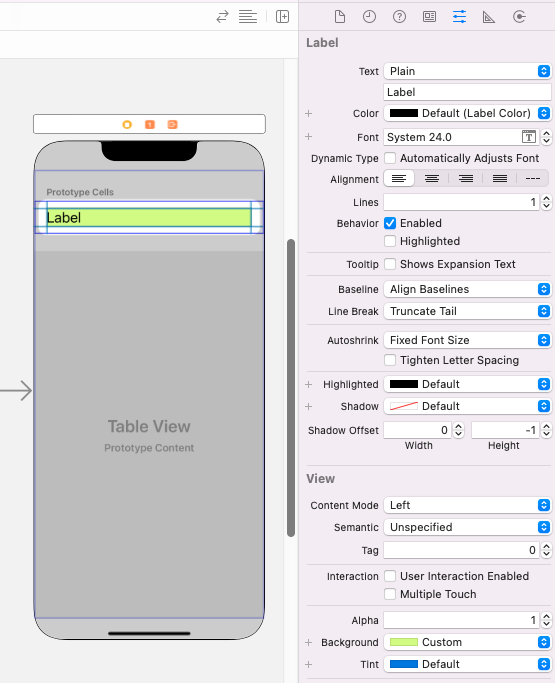Select the Exit orange dock icon
This screenshot has width=555, height=683.
(173, 125)
